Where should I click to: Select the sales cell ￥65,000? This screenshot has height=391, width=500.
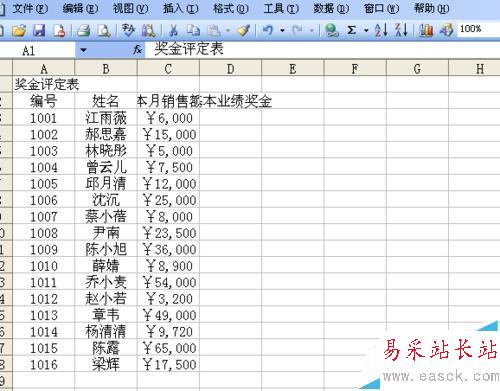click(168, 348)
